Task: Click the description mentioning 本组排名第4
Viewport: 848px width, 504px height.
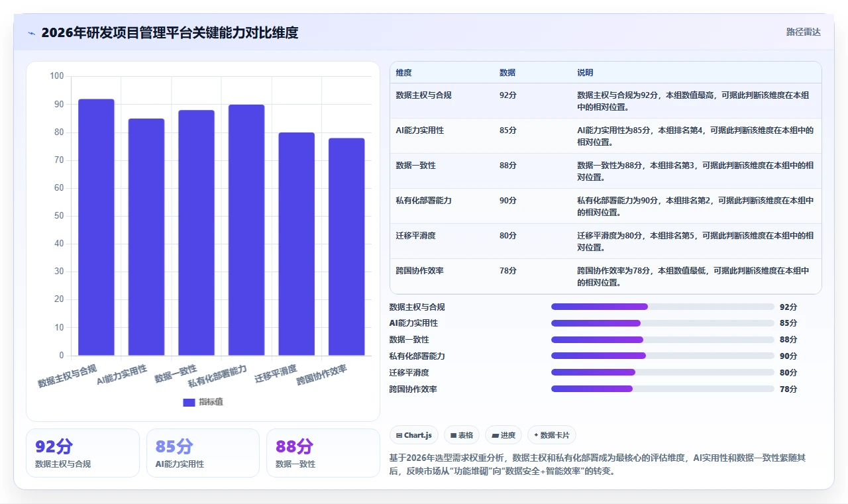Action: 696,136
